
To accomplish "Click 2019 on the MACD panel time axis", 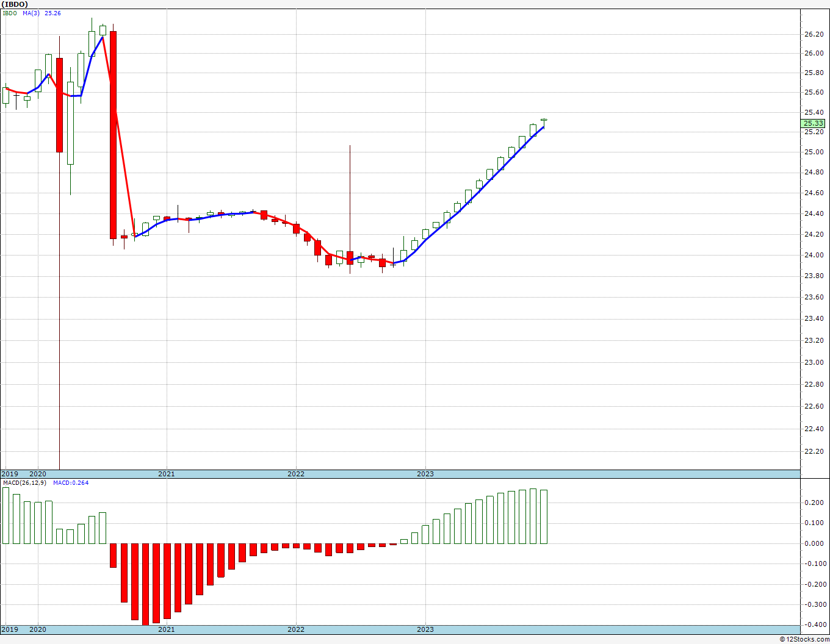I will click(9, 629).
